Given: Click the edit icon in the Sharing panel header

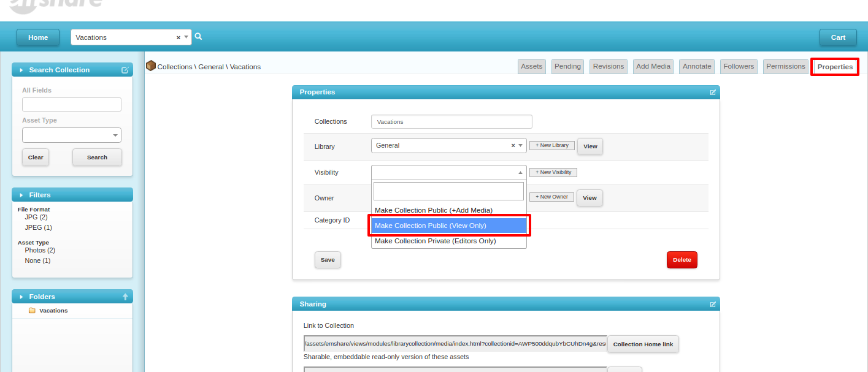Looking at the screenshot, I should pyautogui.click(x=713, y=304).
